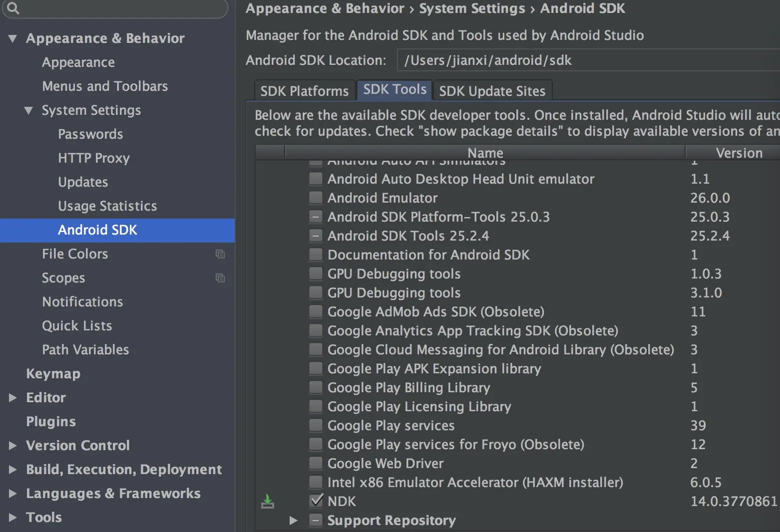Image resolution: width=780 pixels, height=532 pixels.
Task: Open the HTTP Proxy settings page
Action: [x=93, y=158]
